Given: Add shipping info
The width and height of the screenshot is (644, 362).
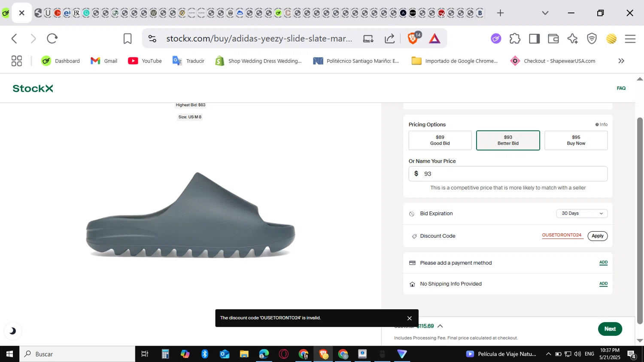Looking at the screenshot, I should (x=603, y=284).
